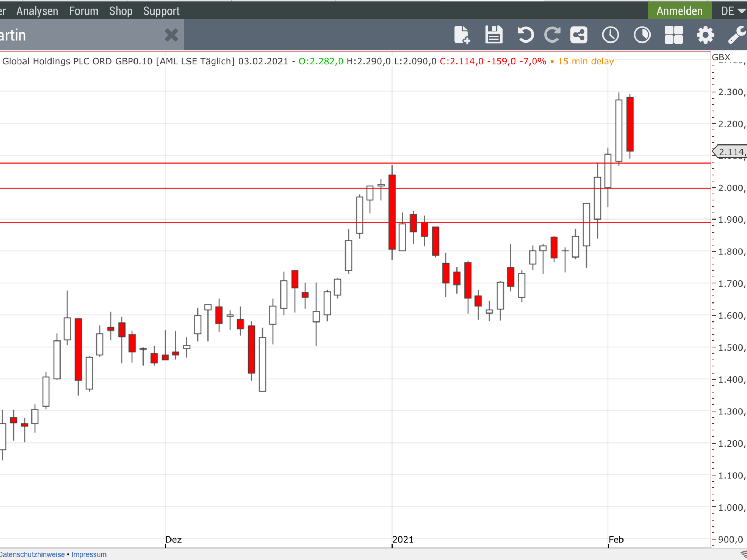Open the Analysen menu
747x560 pixels.
pos(37,11)
